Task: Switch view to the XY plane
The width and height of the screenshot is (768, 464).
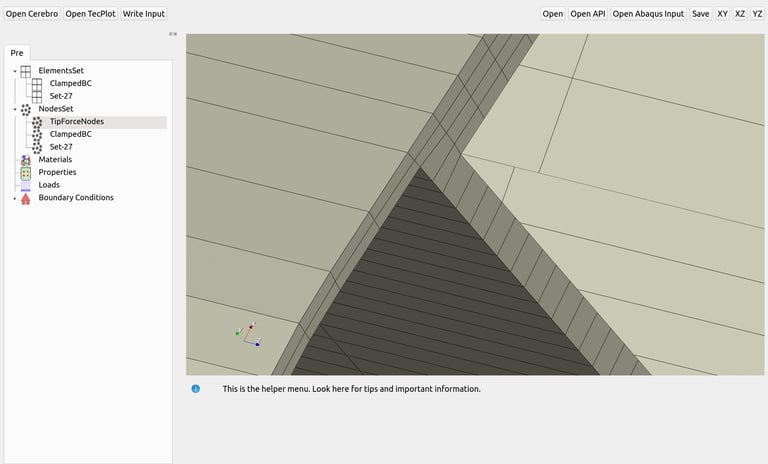Action: click(x=722, y=14)
